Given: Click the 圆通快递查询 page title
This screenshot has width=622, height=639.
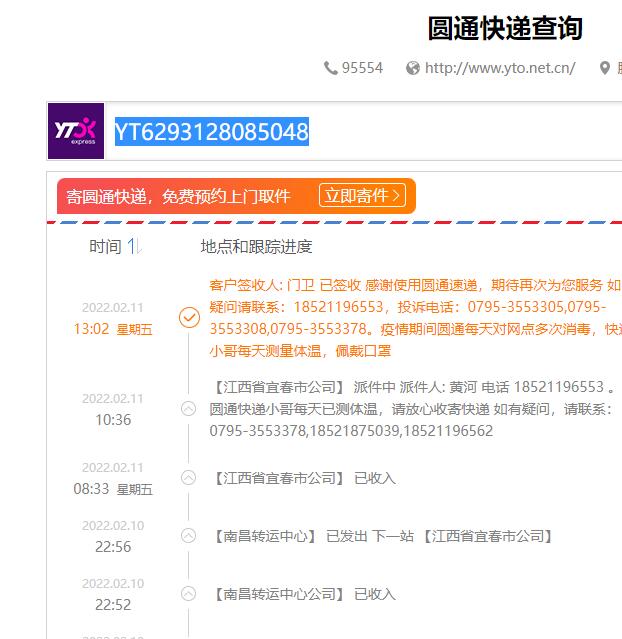Looking at the screenshot, I should (505, 28).
